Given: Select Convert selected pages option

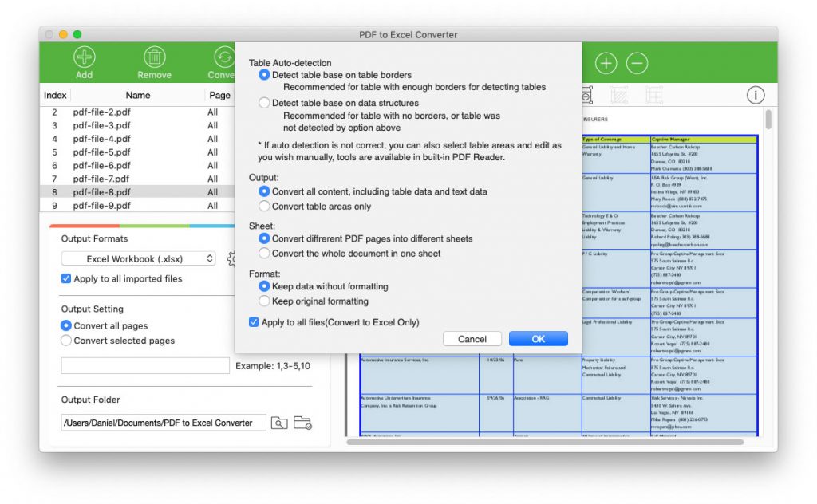Looking at the screenshot, I should (66, 341).
